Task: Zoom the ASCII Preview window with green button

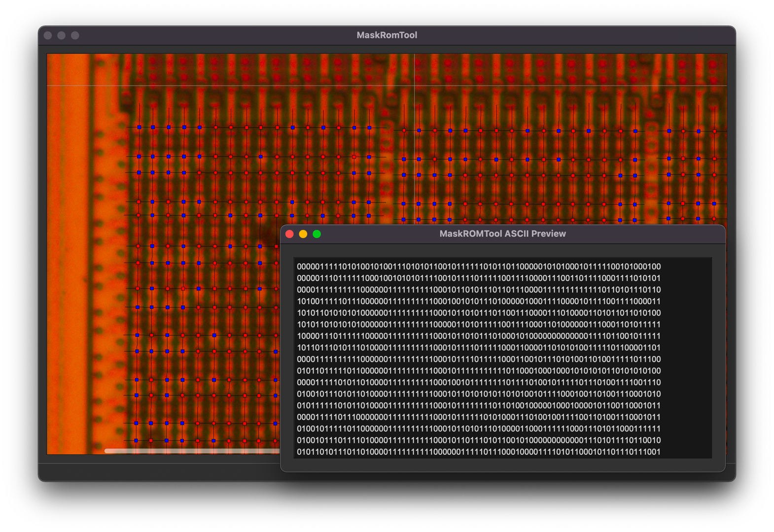Action: click(317, 234)
